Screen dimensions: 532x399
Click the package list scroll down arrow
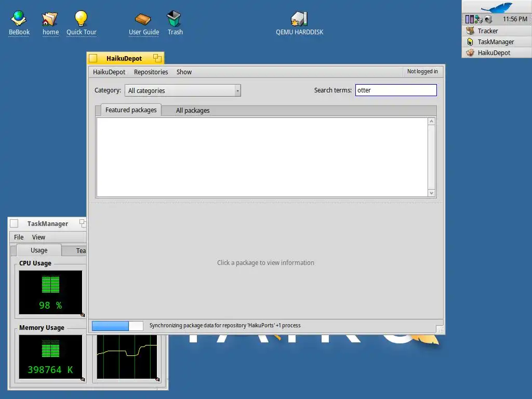[431, 193]
